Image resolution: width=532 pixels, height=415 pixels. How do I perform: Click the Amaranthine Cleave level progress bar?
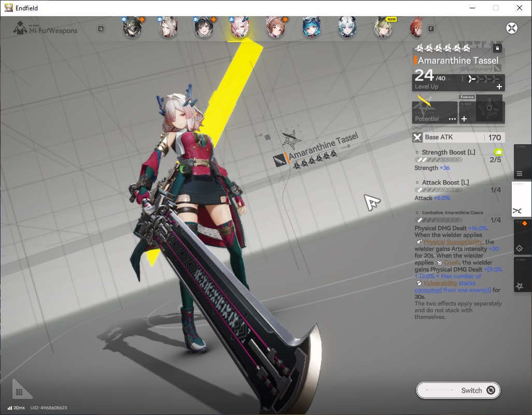coord(438,220)
